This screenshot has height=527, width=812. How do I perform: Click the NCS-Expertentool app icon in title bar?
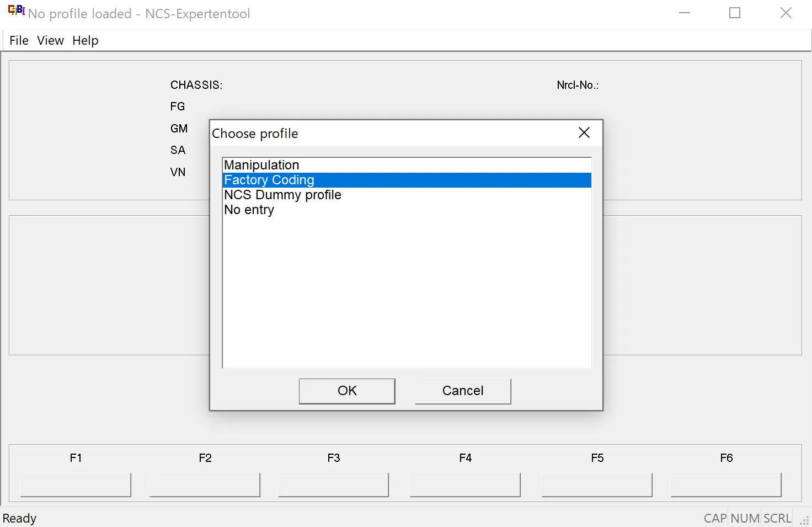coord(17,10)
